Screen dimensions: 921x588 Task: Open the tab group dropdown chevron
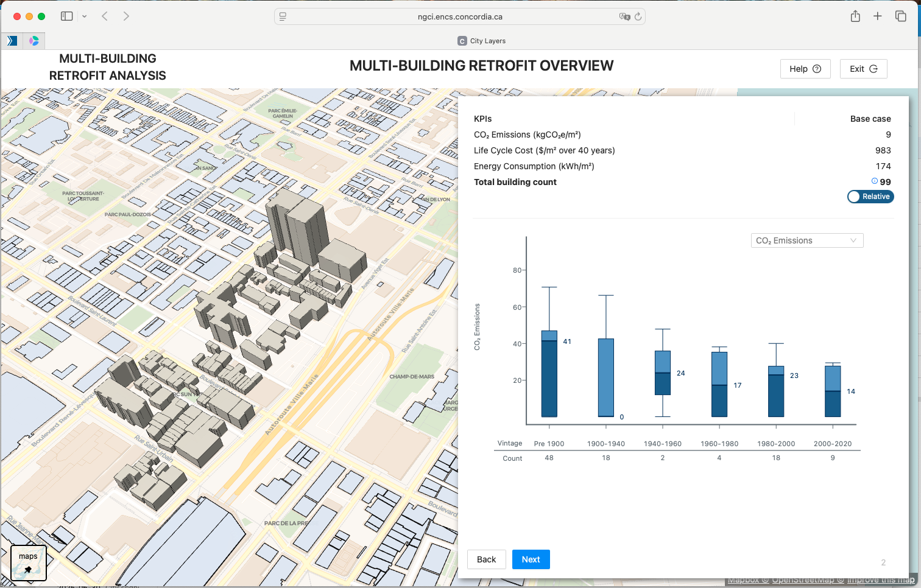(x=85, y=16)
